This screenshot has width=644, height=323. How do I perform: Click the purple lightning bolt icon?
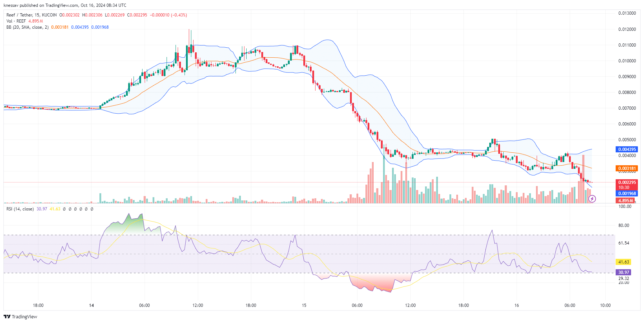(x=592, y=199)
